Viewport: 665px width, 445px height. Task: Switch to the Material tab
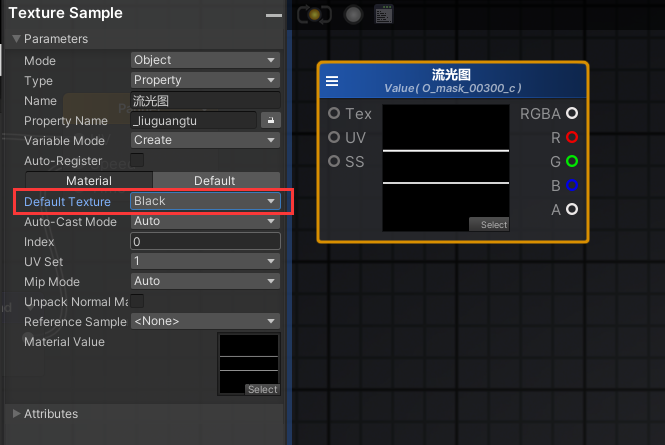click(89, 181)
